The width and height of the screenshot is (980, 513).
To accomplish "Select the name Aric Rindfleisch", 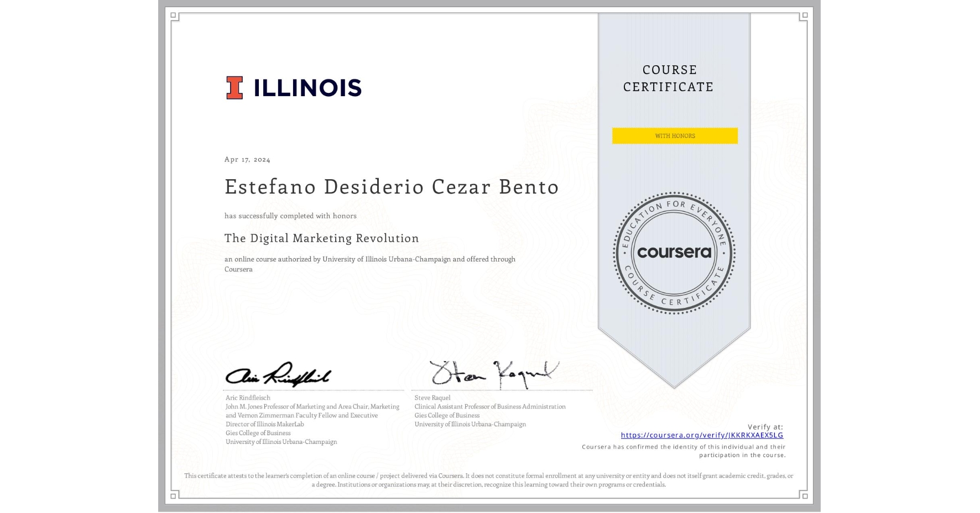I will [x=248, y=397].
